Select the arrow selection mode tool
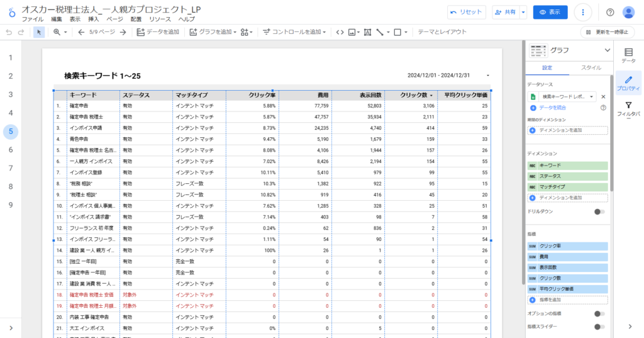644x338 pixels. 39,32
